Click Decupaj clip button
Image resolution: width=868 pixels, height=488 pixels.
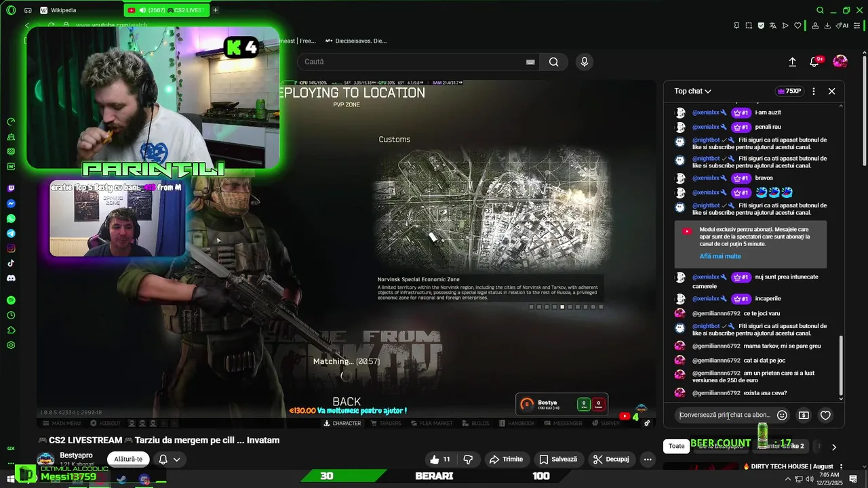tap(611, 459)
